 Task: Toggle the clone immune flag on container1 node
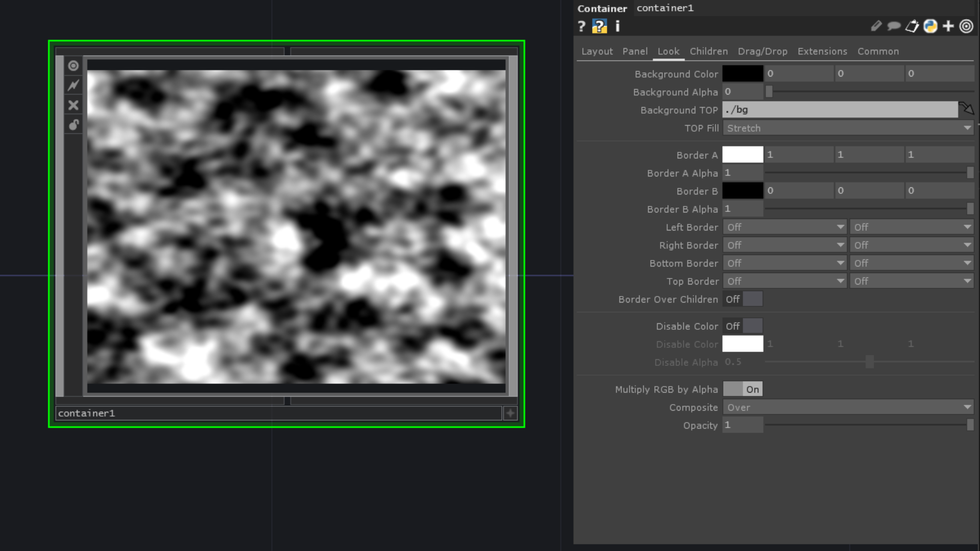coord(73,85)
